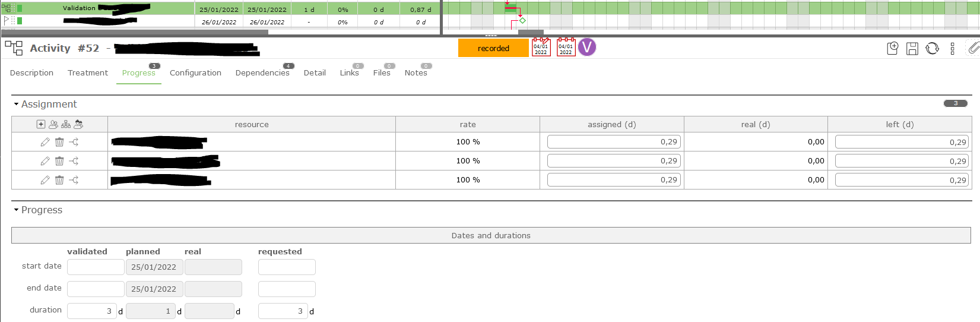Viewport: 980px width, 322px height.
Task: Refresh the activity with the circular arrows icon
Action: (x=933, y=48)
